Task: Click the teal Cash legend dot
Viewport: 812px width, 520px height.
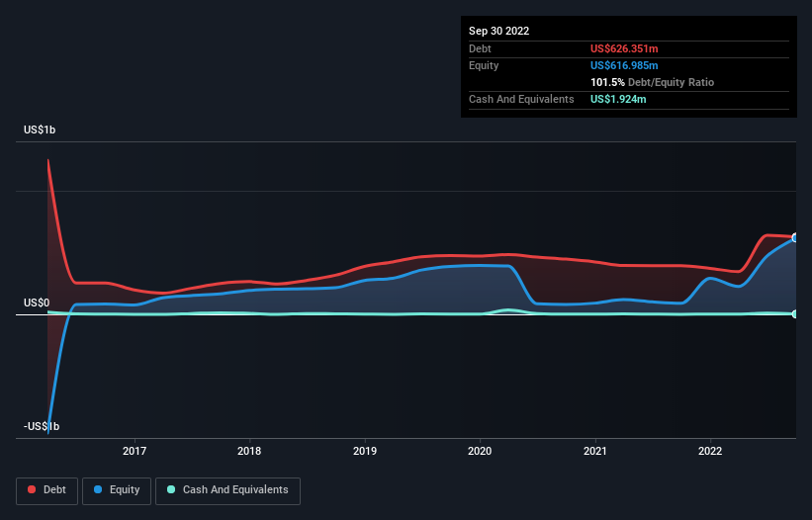Action: [171, 489]
